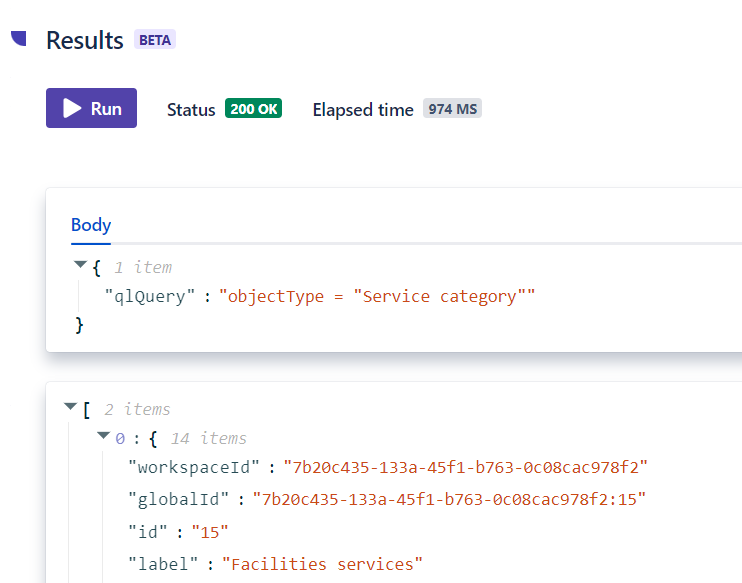The height and width of the screenshot is (583, 742).
Task: Click the 974 MS elapsed time badge
Action: 452,109
